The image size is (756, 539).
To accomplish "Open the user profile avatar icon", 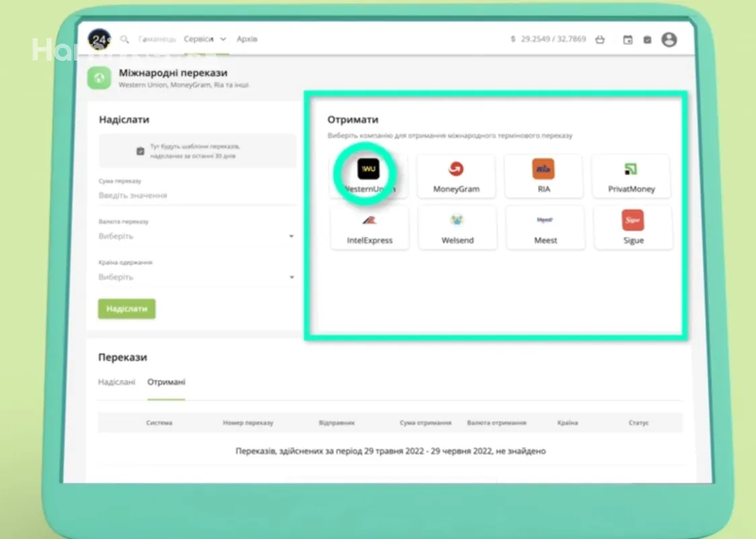I will point(669,40).
